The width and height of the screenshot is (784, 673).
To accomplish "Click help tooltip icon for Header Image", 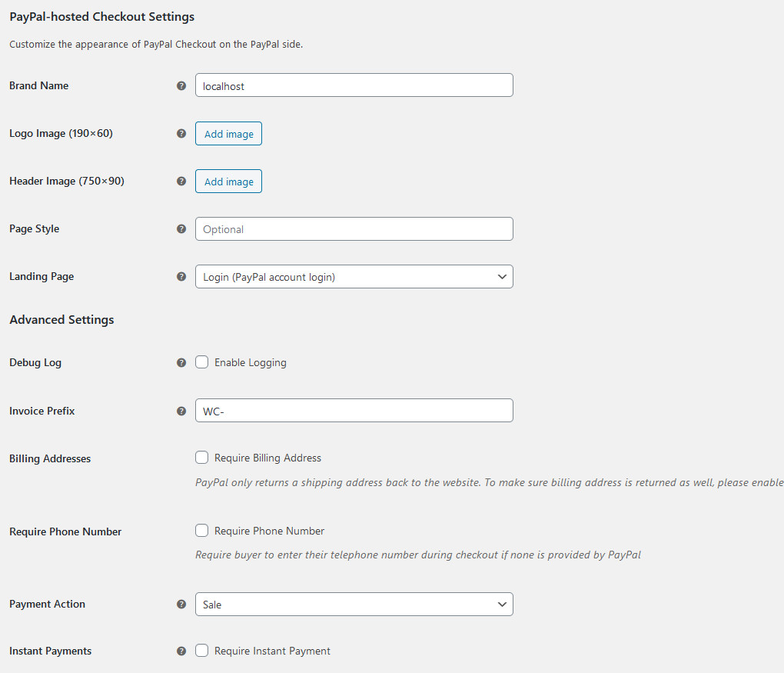I will pos(181,182).
